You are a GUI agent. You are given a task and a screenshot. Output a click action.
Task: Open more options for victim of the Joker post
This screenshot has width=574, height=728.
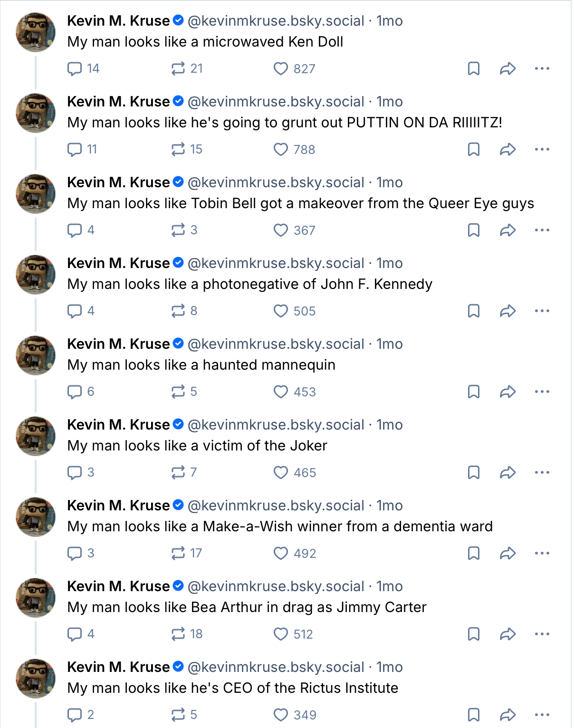pos(542,473)
